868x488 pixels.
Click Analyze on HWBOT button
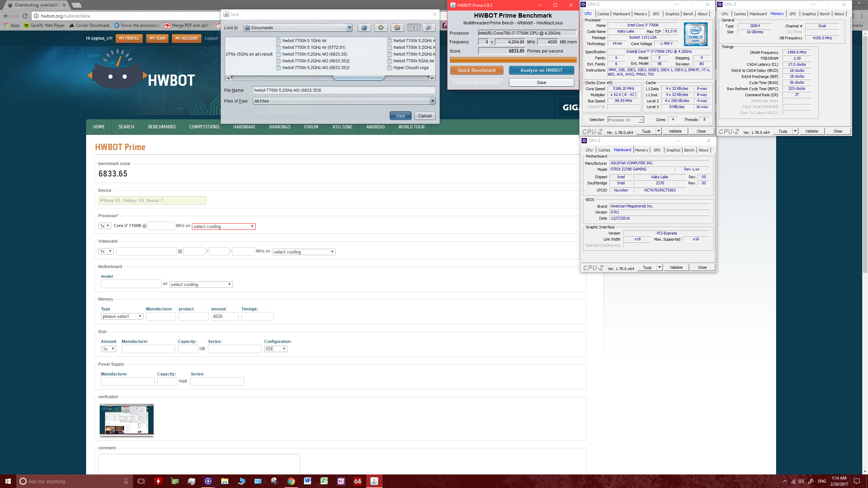coord(541,70)
